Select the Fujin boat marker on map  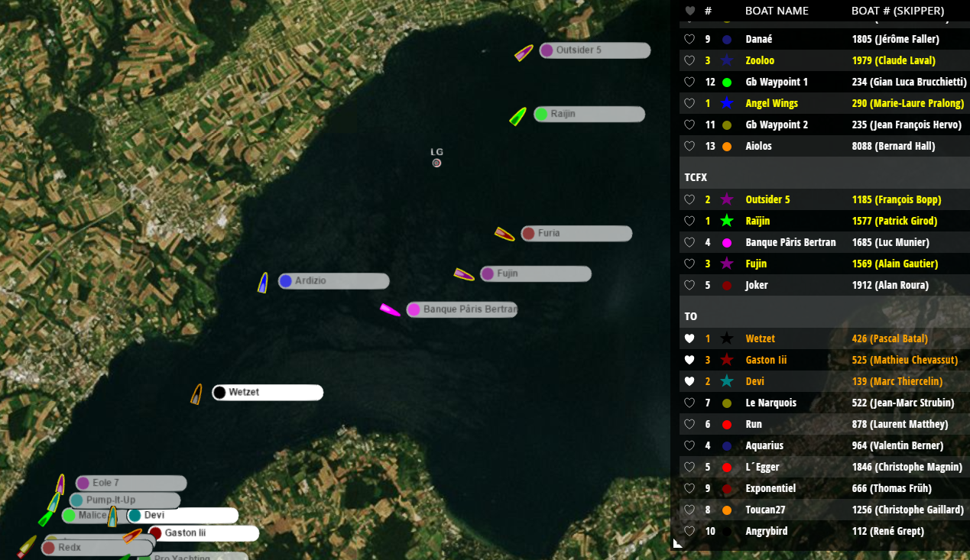pos(464,274)
